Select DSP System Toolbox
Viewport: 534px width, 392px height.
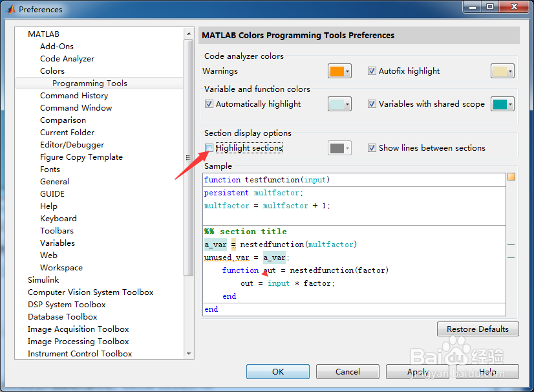coord(67,305)
